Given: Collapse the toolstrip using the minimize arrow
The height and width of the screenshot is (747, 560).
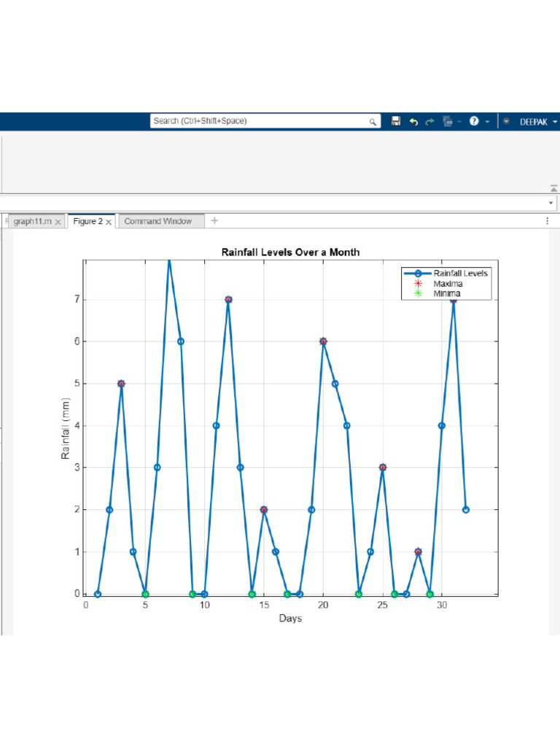Looking at the screenshot, I should click(553, 187).
